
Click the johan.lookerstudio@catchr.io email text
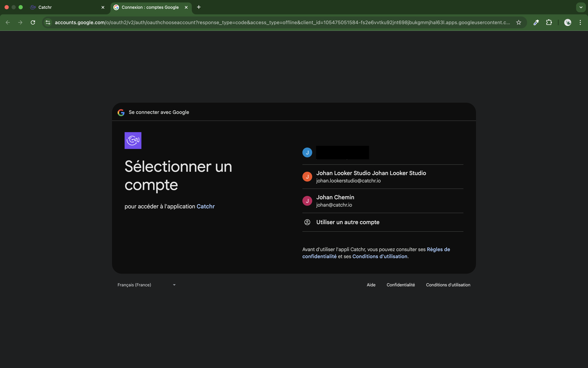click(x=348, y=181)
